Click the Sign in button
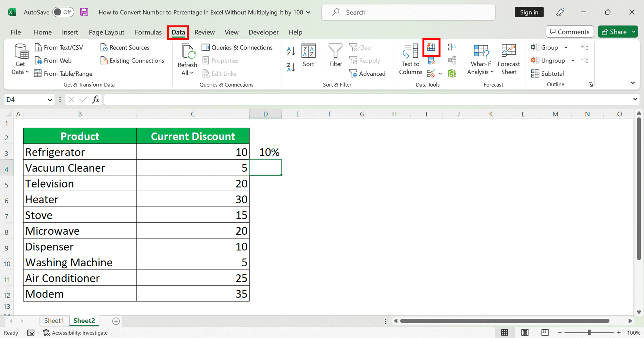 click(x=529, y=12)
